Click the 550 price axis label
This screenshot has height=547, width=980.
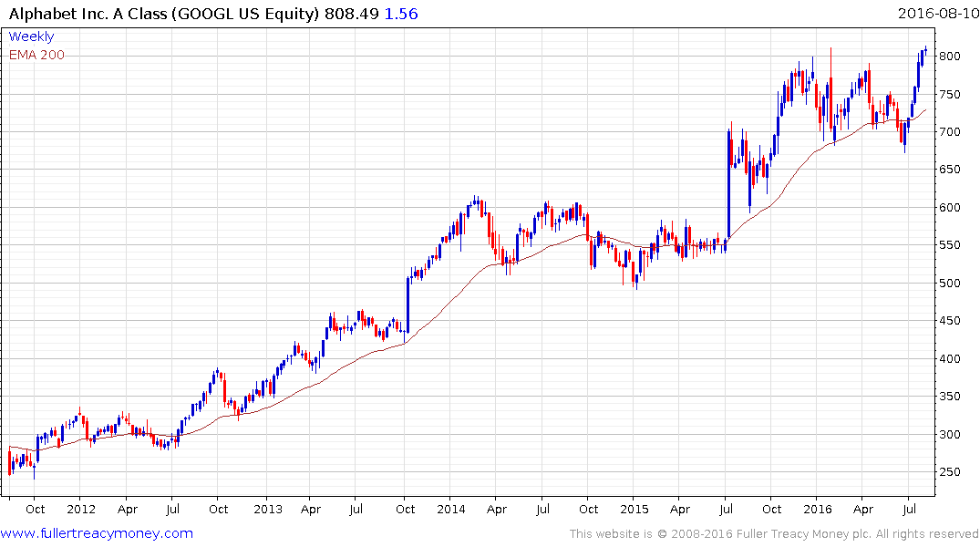click(x=950, y=245)
